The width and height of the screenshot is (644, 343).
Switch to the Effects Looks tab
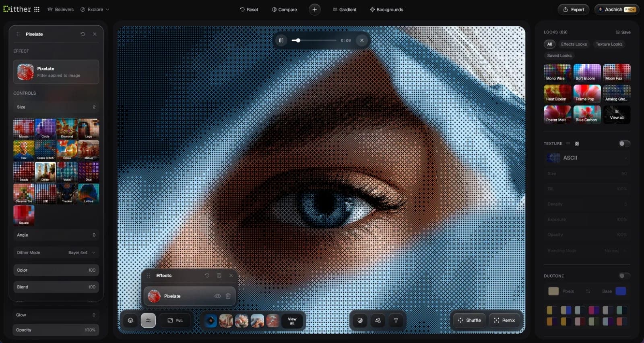(x=574, y=44)
